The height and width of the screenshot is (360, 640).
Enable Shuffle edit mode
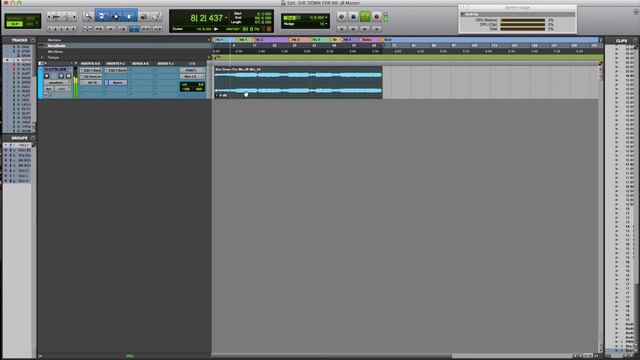click(14, 18)
